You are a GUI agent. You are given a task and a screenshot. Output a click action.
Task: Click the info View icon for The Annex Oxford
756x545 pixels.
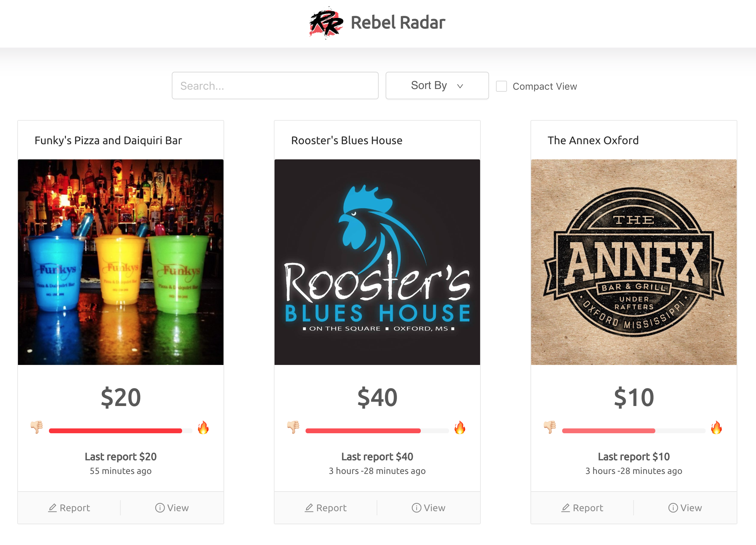[x=673, y=508]
